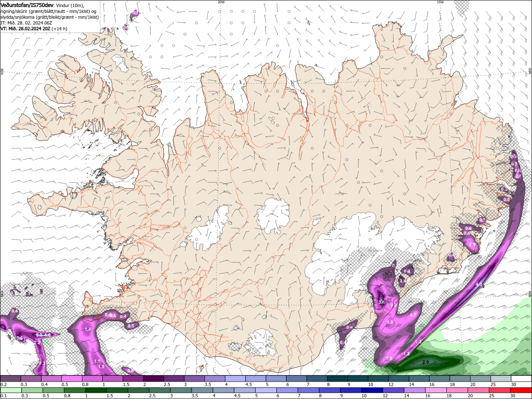Click the bright pink 0.5 swatch in upper snow scale
Image resolution: width=532 pixels, height=399 pixels.
(x=71, y=379)
